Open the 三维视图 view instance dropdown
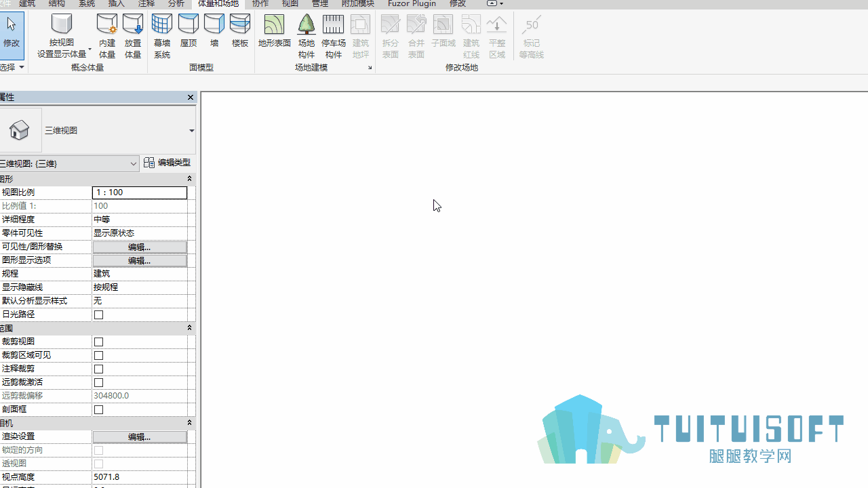 point(68,163)
